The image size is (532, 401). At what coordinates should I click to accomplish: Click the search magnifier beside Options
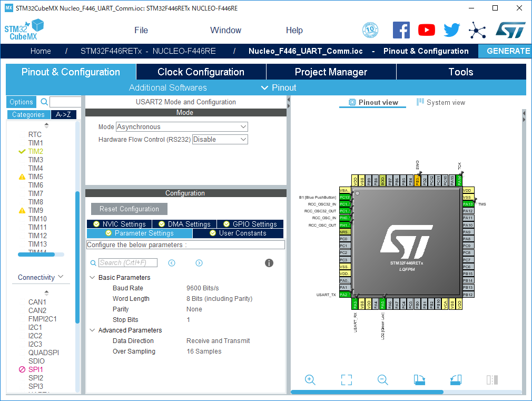click(x=44, y=102)
